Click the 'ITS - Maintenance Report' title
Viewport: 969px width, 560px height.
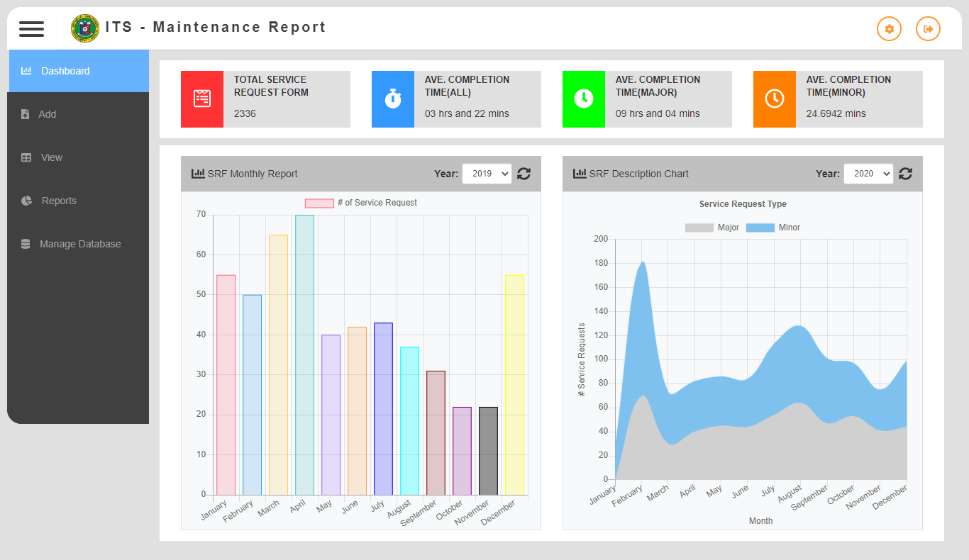(216, 28)
